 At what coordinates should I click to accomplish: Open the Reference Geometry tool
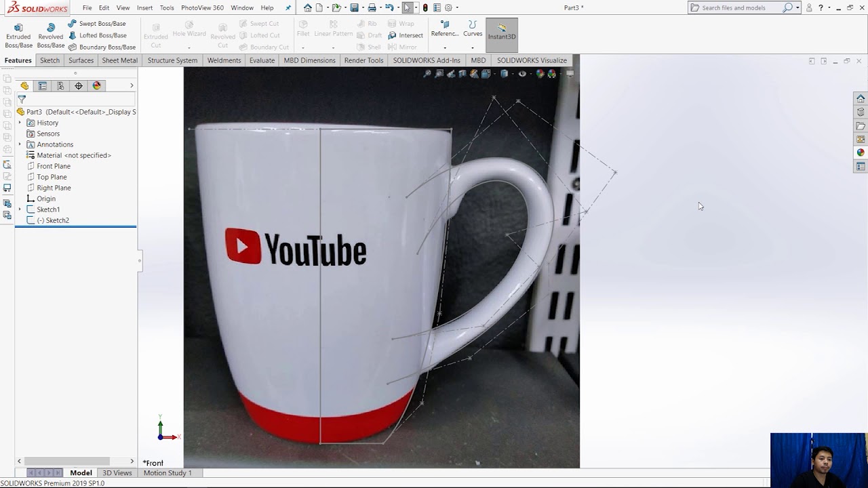pos(445,28)
